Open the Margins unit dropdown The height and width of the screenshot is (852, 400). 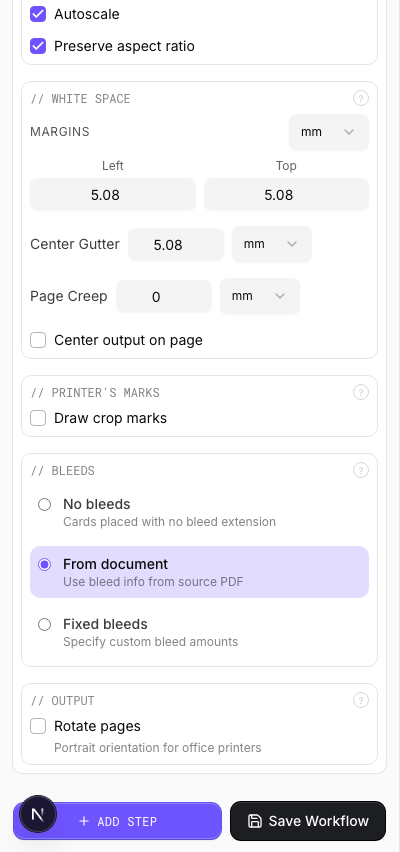(x=329, y=132)
